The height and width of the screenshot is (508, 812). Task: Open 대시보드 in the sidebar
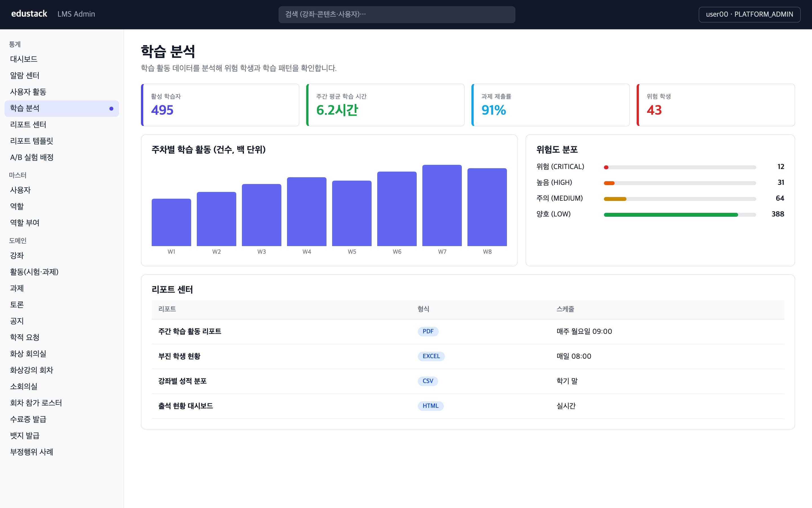click(x=62, y=59)
